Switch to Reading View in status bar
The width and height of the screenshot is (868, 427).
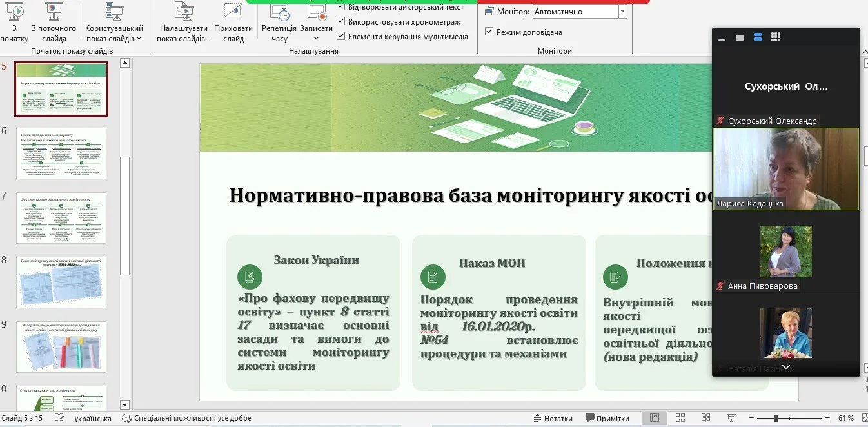pos(705,417)
